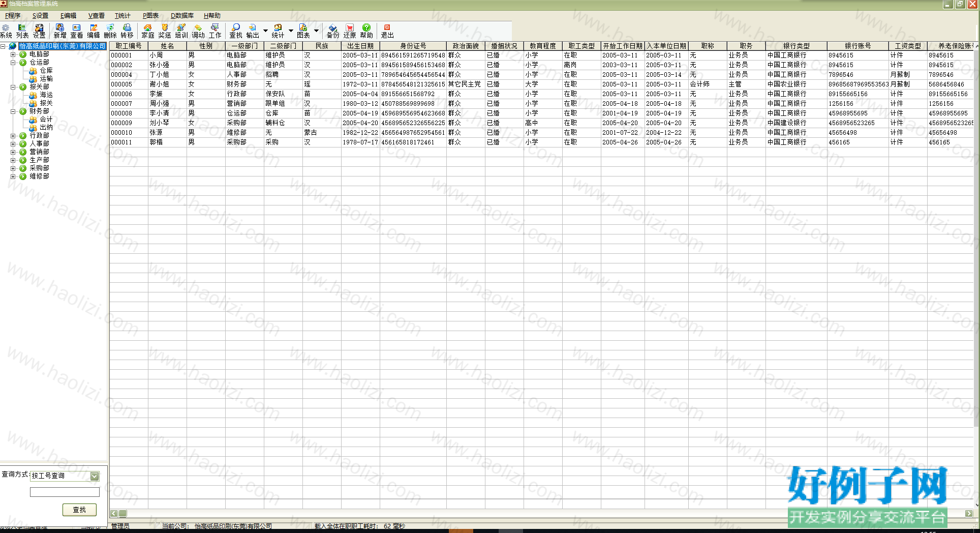Expand the 人事部 tree node

tap(13, 144)
